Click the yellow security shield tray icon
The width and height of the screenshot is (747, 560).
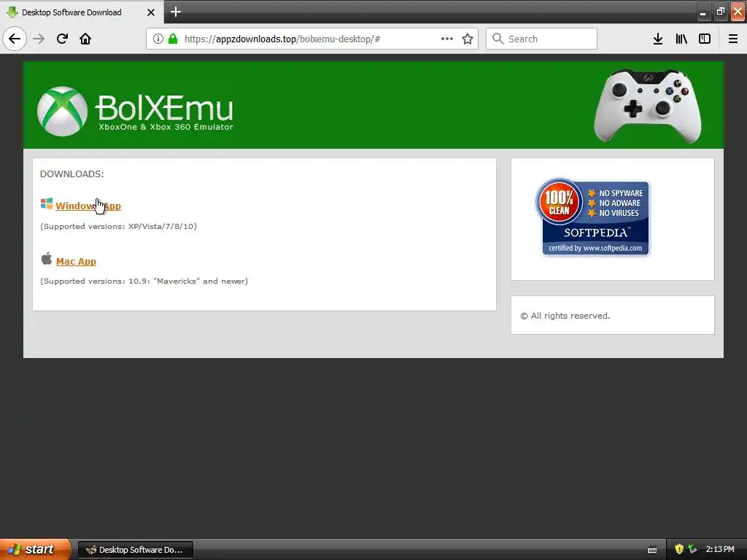(679, 549)
